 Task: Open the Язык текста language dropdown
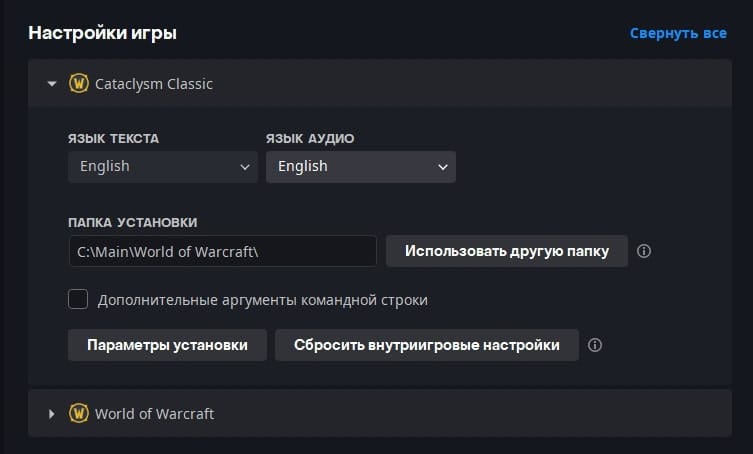pos(162,167)
